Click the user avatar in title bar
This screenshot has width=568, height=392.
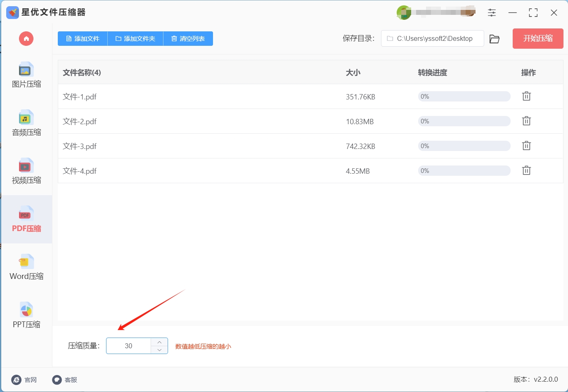(x=404, y=12)
